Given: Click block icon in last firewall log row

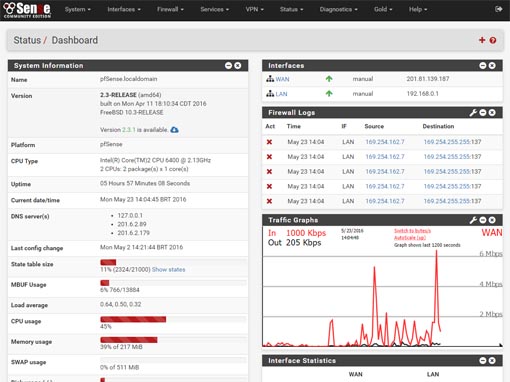Looking at the screenshot, I should (x=269, y=201).
